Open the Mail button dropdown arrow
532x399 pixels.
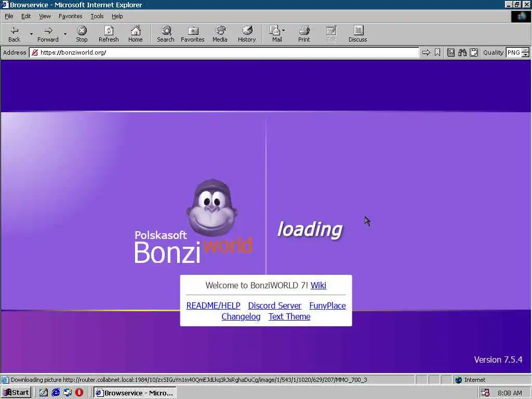pos(283,31)
